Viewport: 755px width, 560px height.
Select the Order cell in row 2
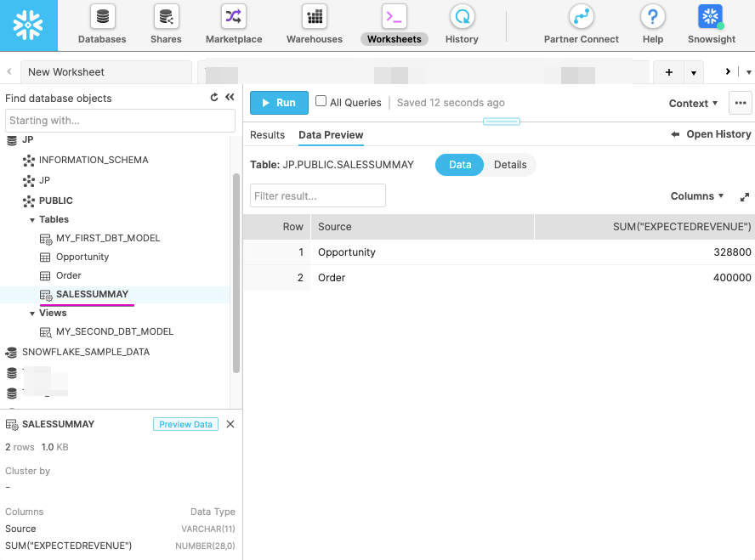click(x=423, y=278)
